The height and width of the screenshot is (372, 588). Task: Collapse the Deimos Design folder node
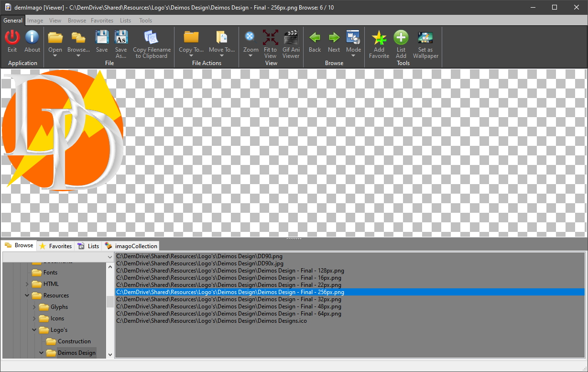(42, 353)
